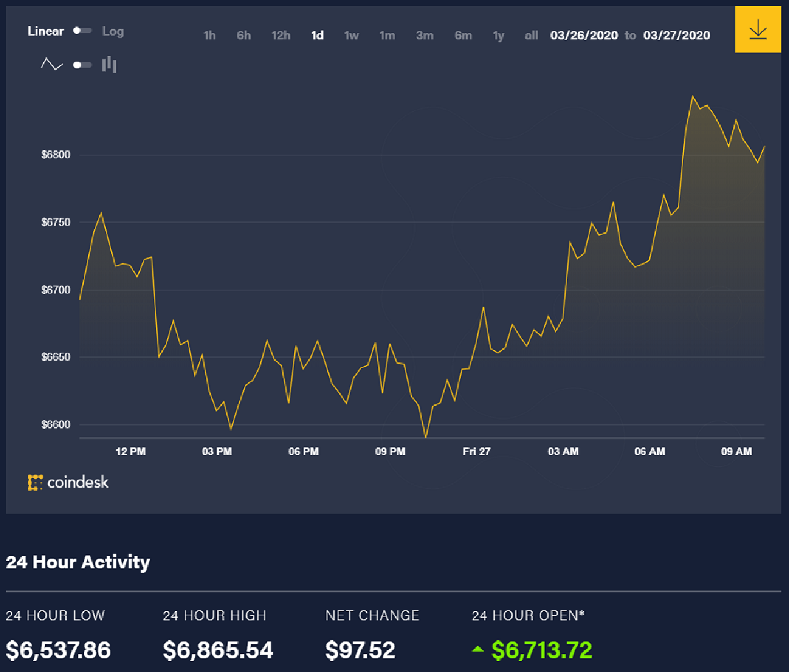The image size is (789, 672).
Task: Select the 1d time range
Action: pyautogui.click(x=317, y=36)
